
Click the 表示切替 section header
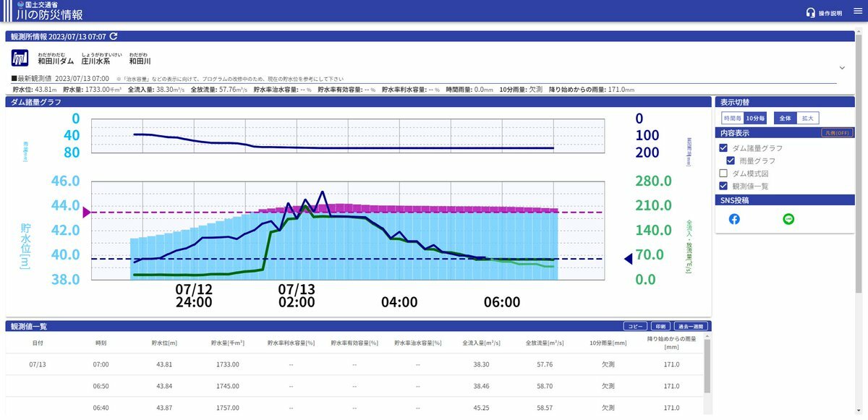click(x=786, y=103)
